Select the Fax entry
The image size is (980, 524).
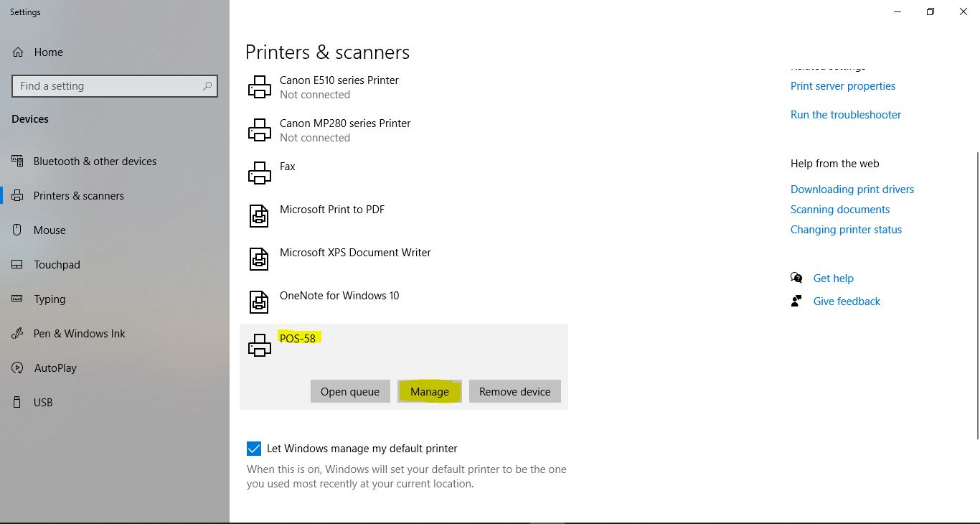404,173
